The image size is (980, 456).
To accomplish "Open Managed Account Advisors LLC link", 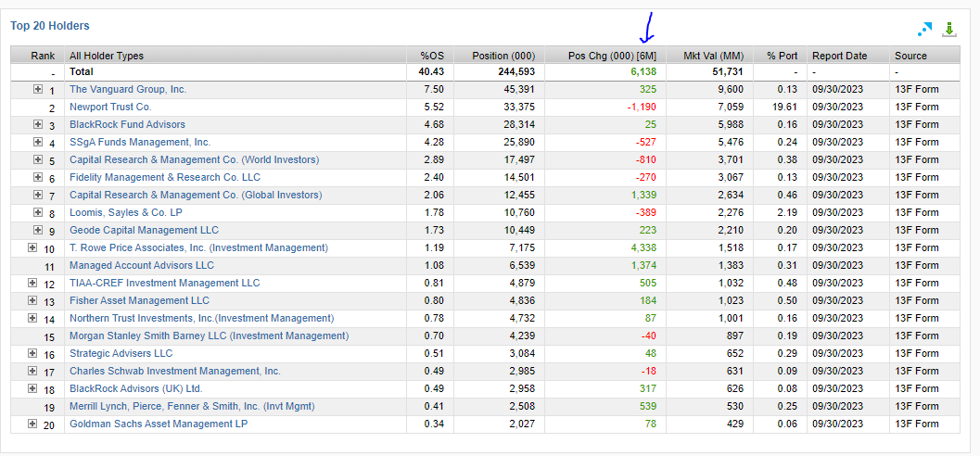I will [x=142, y=265].
